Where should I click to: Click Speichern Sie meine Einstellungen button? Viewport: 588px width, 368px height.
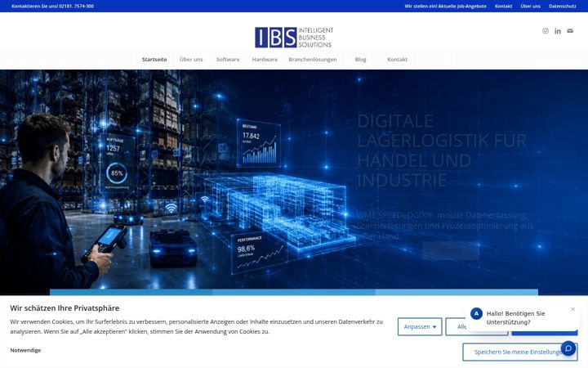coord(519,352)
